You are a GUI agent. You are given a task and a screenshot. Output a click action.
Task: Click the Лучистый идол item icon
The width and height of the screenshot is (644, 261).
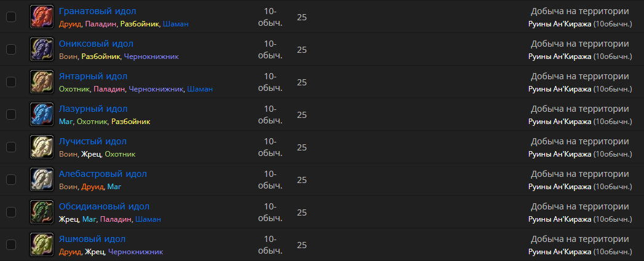pos(42,147)
